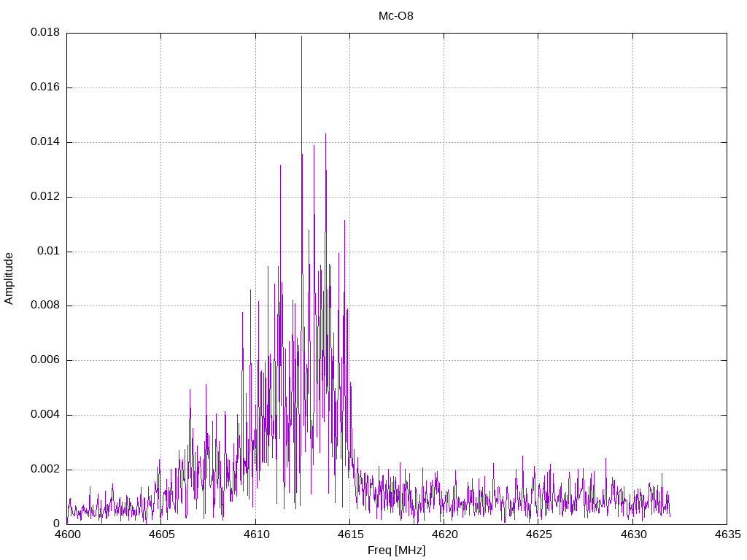Click the 0.01 y-axis tick label
The height and width of the screenshot is (560, 747).
(48, 252)
